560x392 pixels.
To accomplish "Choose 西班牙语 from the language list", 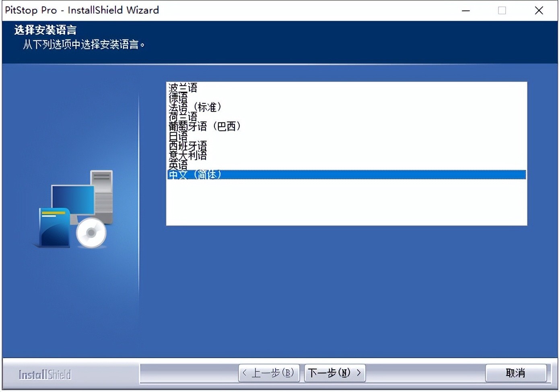I will (x=346, y=145).
